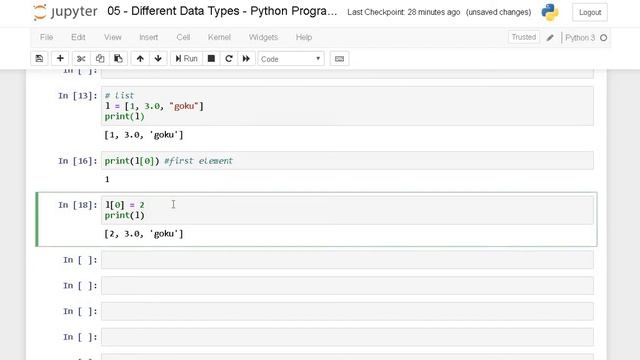Move the selected cell down

pyautogui.click(x=158, y=59)
